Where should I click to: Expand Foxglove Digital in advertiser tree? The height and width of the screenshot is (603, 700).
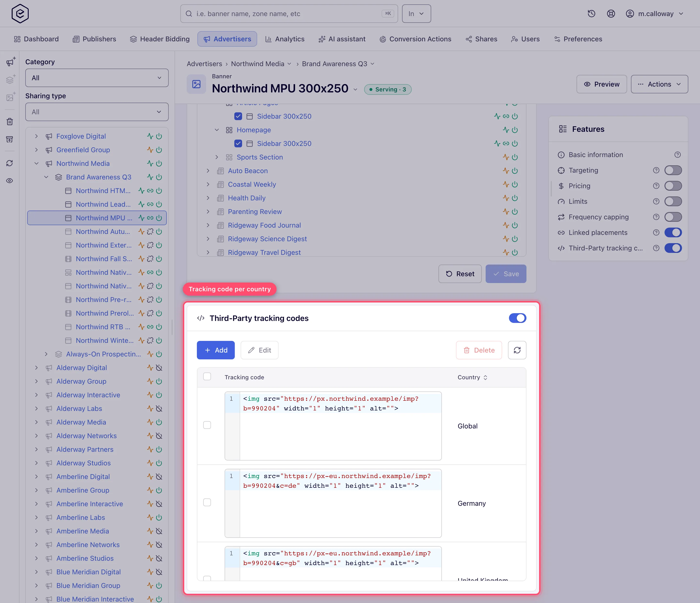pos(36,136)
